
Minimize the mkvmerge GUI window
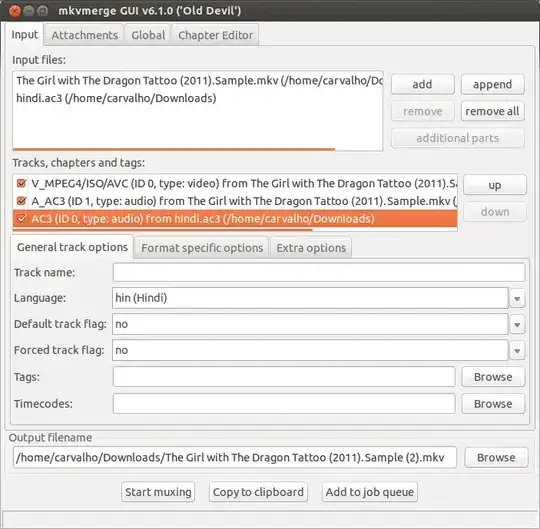coord(29,11)
